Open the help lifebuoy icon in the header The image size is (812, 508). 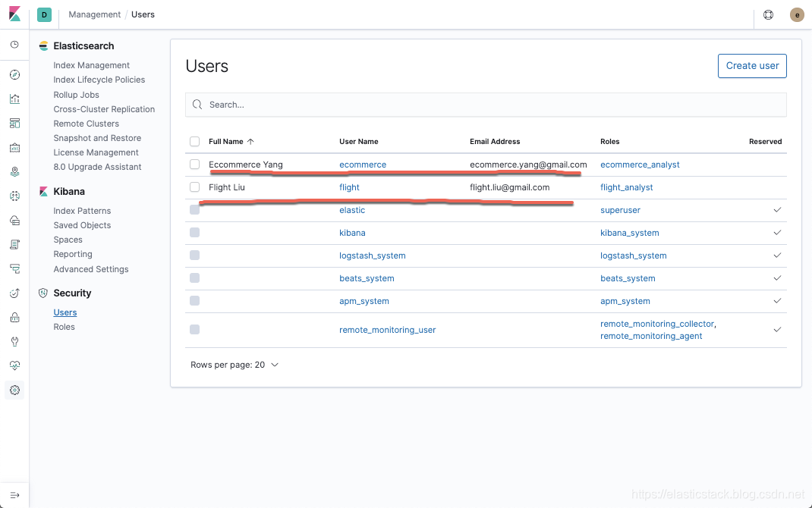pos(769,15)
